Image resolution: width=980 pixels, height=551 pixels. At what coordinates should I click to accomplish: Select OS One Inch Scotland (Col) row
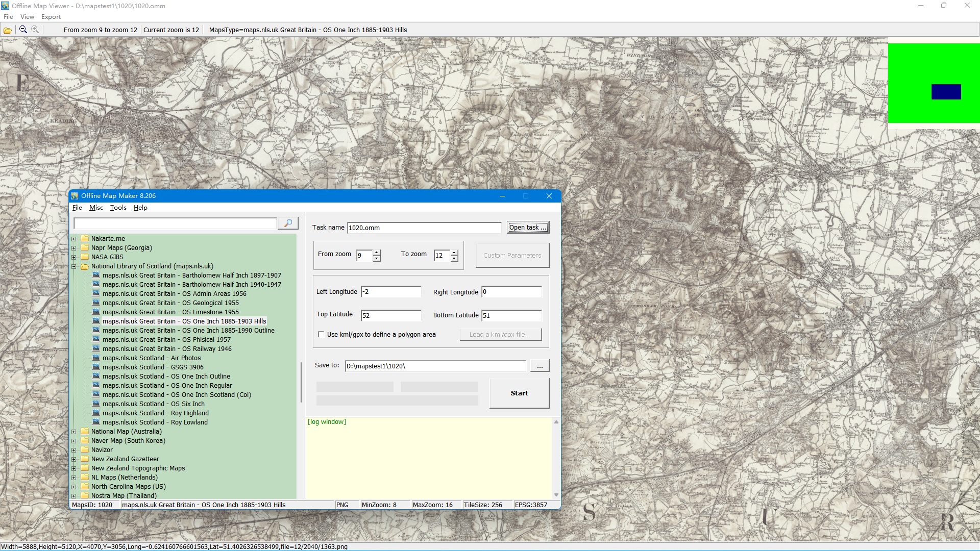[x=177, y=394]
